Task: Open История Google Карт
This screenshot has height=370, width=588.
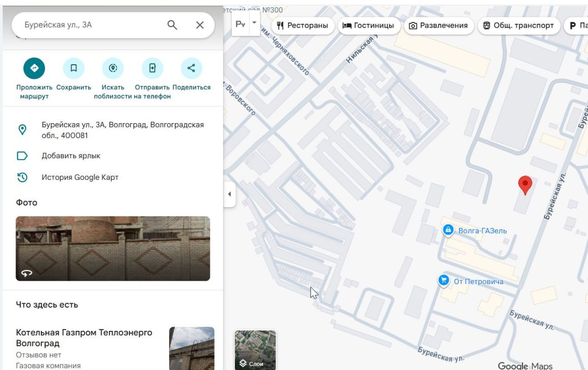Action: click(80, 177)
